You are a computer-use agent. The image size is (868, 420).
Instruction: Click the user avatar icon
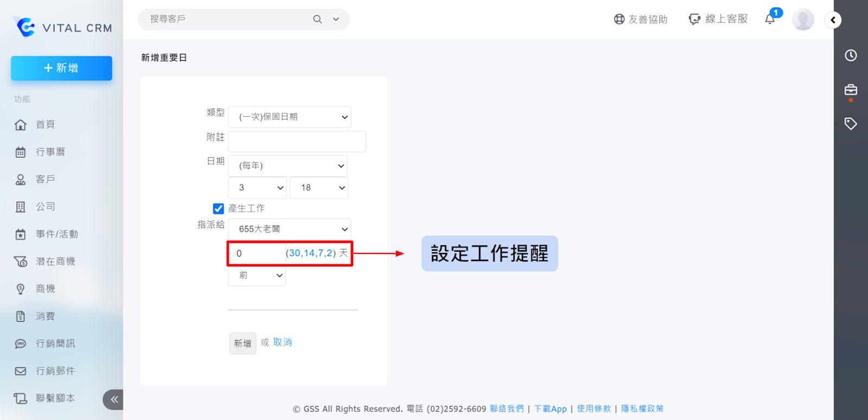(802, 20)
